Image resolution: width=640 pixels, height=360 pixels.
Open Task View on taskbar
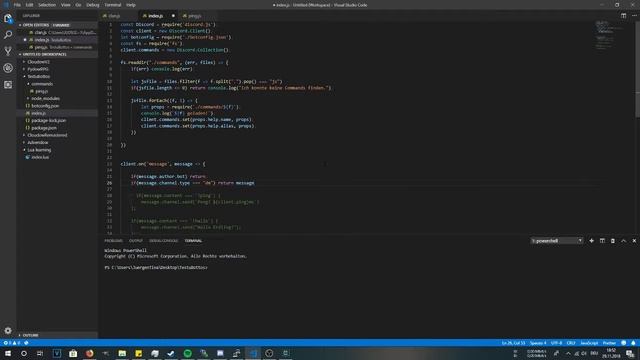[x=40, y=353]
